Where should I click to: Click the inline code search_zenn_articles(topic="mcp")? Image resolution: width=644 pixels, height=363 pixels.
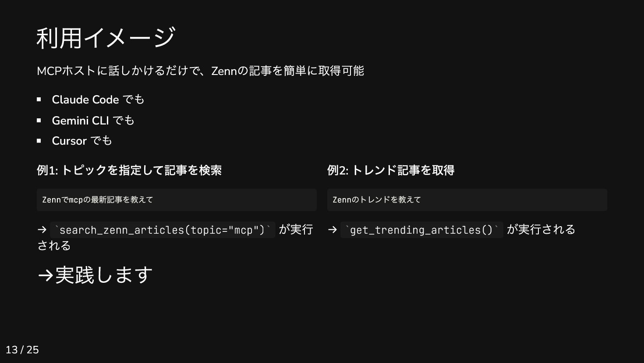point(163,230)
